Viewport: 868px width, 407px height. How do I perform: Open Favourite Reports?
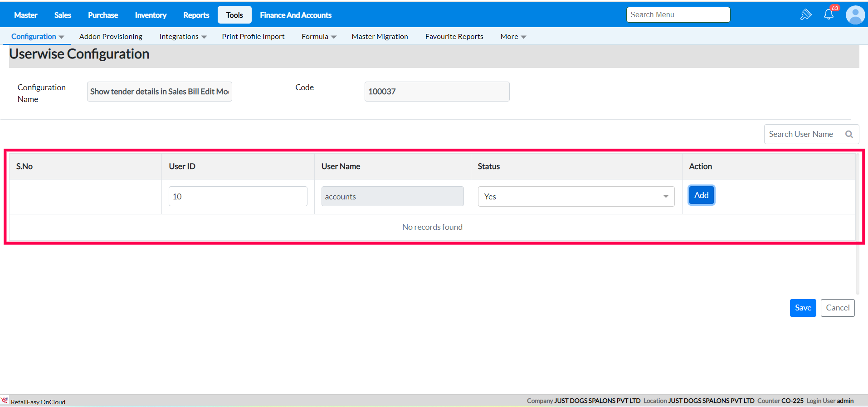454,36
